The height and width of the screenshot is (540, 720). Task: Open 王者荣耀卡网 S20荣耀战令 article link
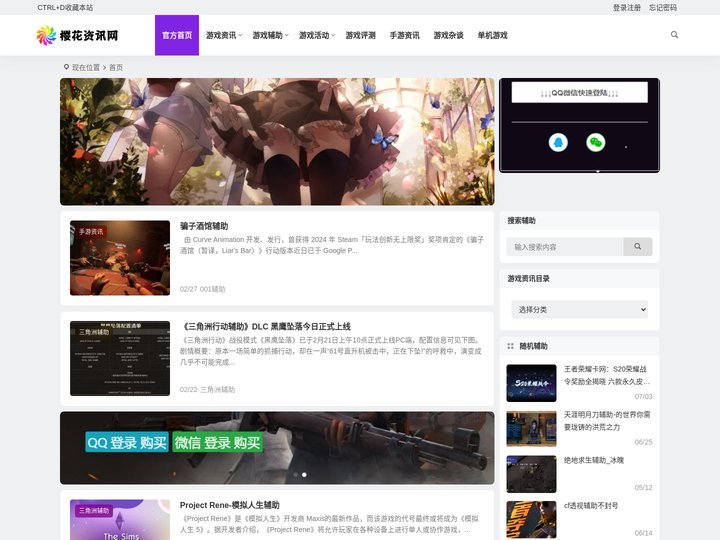(607, 375)
